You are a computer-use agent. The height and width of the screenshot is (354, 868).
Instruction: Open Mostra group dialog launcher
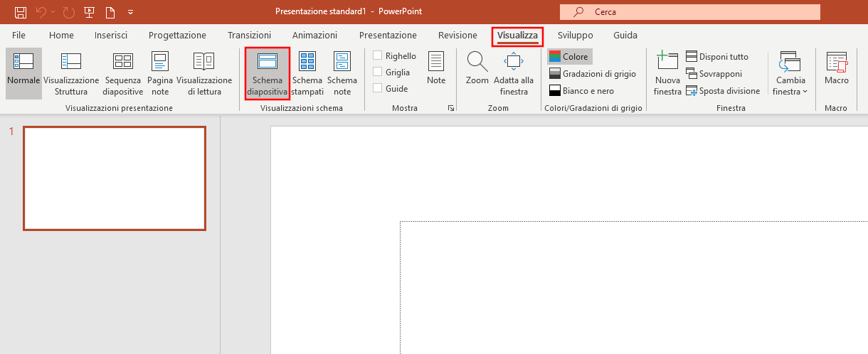450,108
